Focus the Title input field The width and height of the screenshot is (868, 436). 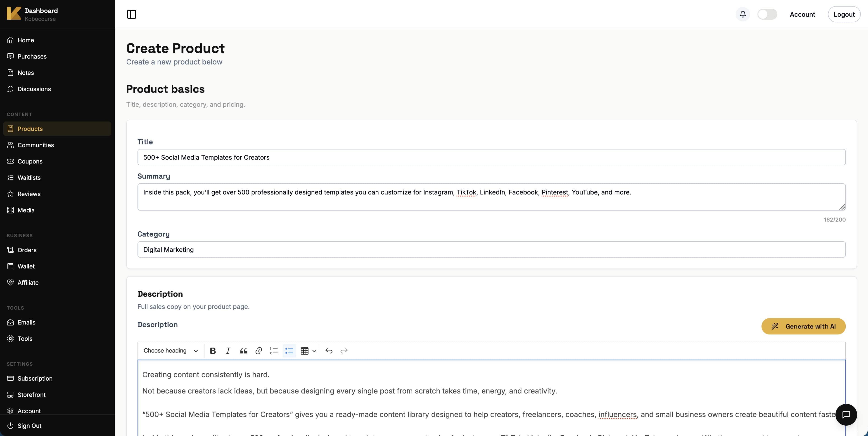pos(491,157)
